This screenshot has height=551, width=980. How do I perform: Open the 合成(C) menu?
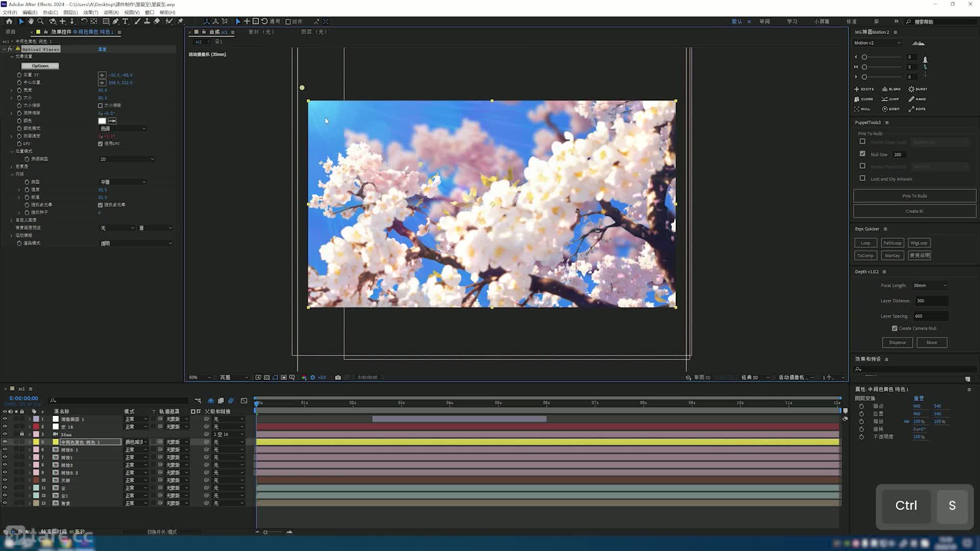tap(51, 12)
